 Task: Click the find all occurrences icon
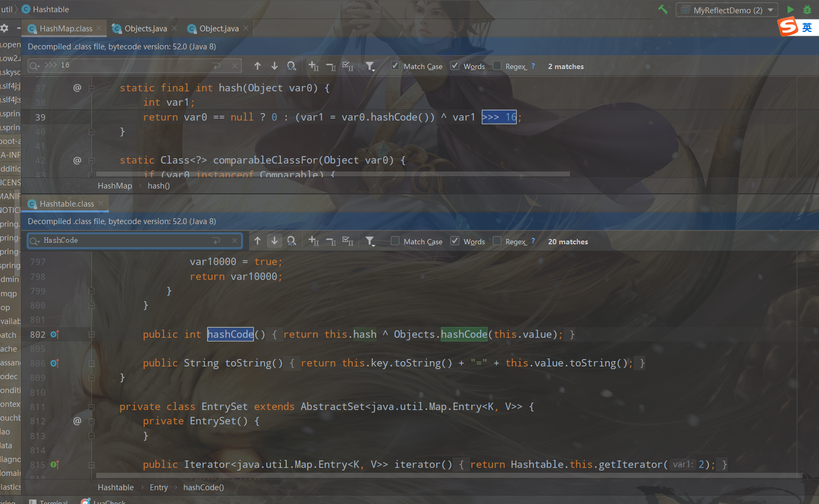coord(292,241)
